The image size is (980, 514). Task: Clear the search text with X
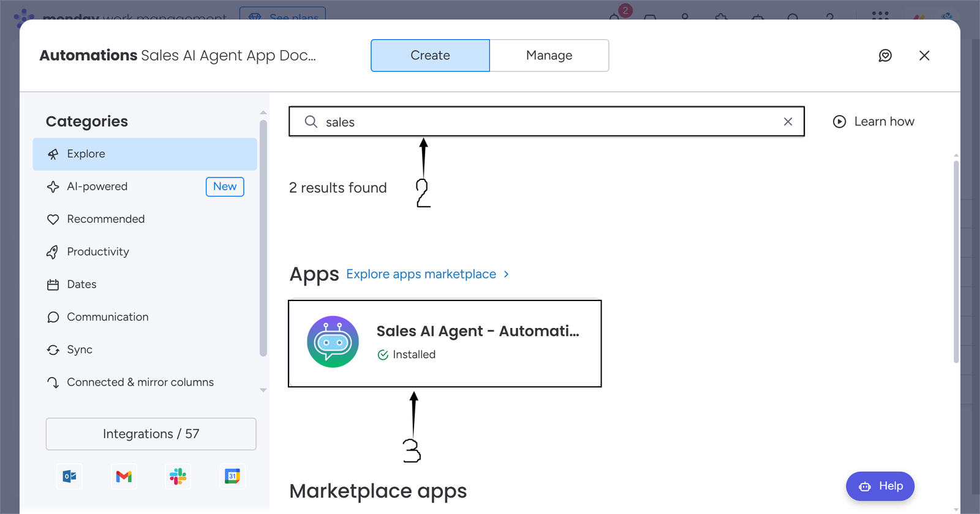(788, 122)
